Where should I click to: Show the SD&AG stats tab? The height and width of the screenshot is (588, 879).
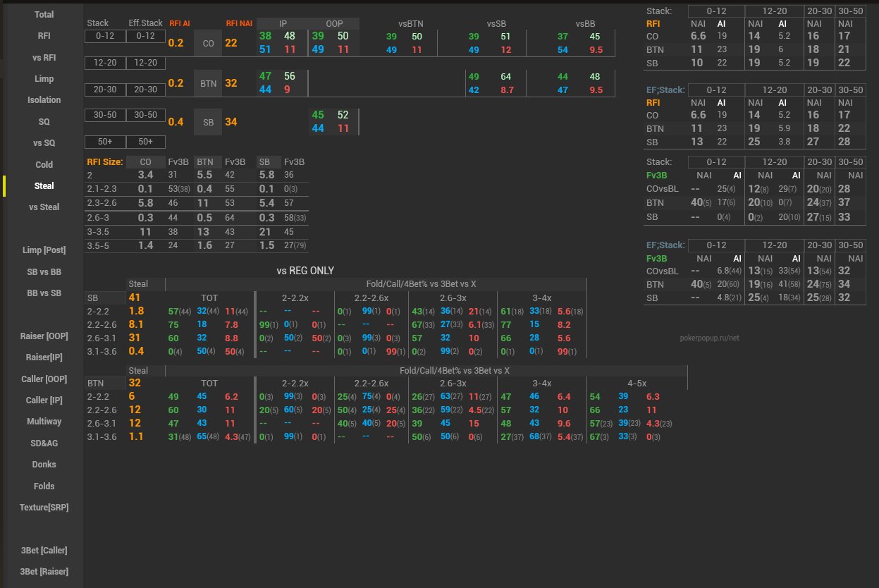44,443
